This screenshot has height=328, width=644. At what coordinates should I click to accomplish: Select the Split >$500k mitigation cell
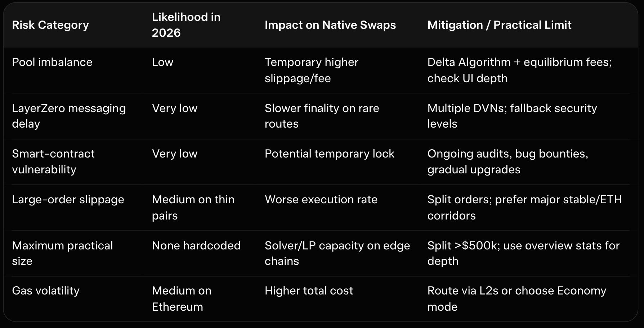tap(523, 253)
